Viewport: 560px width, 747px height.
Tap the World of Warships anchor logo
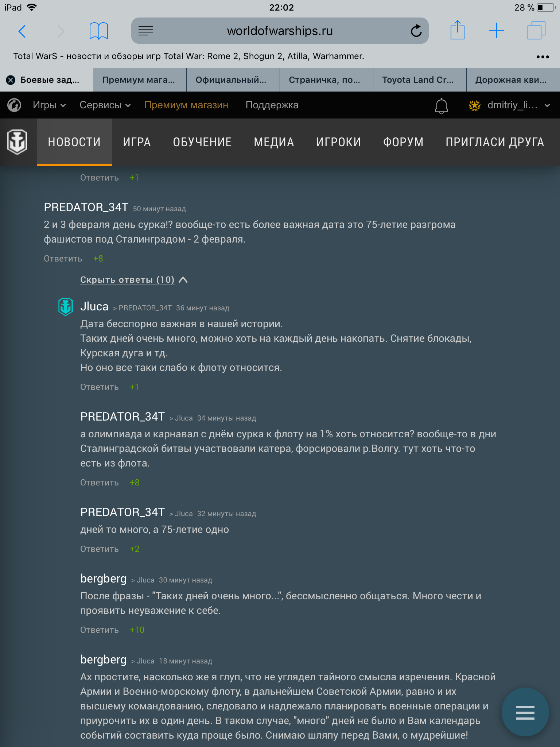[17, 142]
